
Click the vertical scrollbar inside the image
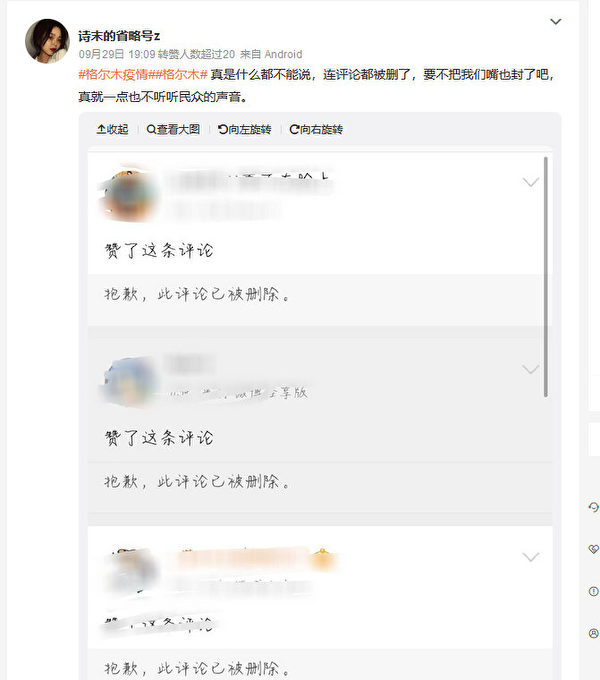click(545, 277)
